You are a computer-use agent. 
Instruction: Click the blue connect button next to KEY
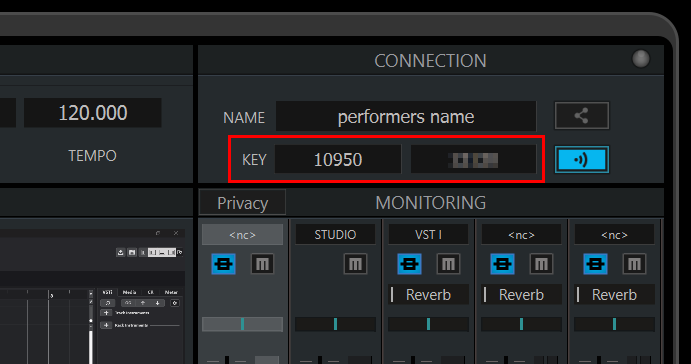coord(582,160)
